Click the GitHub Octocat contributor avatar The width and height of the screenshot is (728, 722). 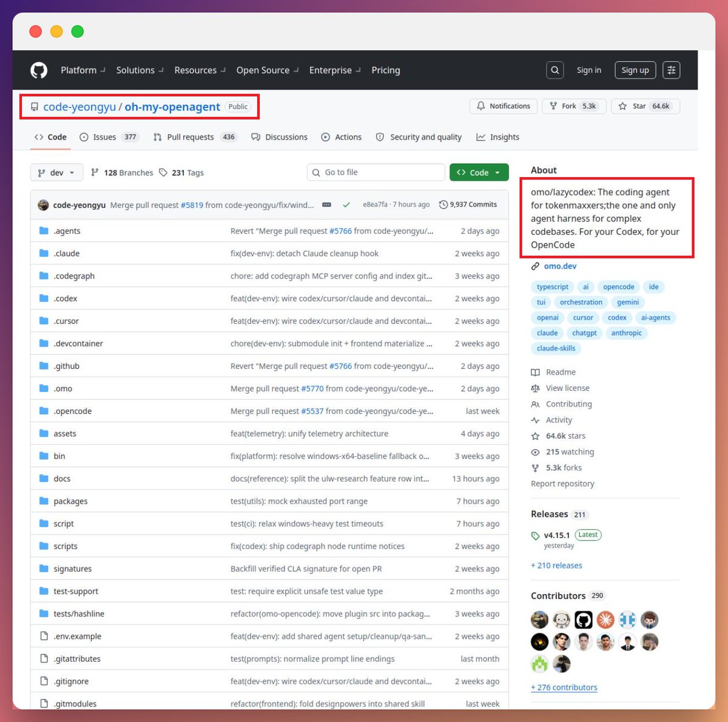click(584, 619)
